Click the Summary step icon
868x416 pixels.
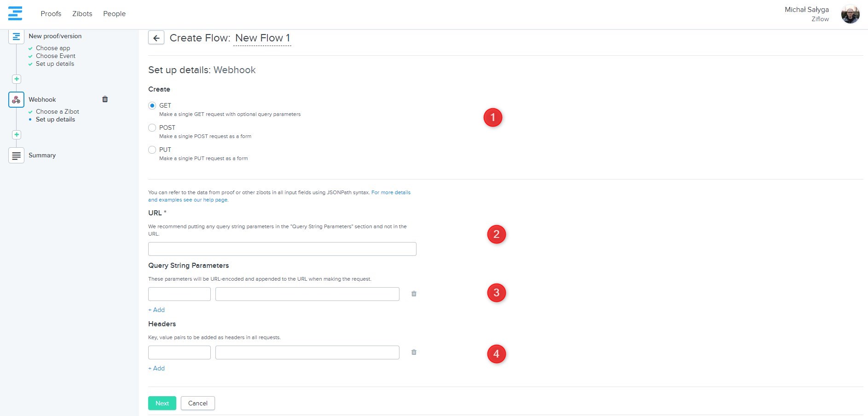(x=16, y=156)
